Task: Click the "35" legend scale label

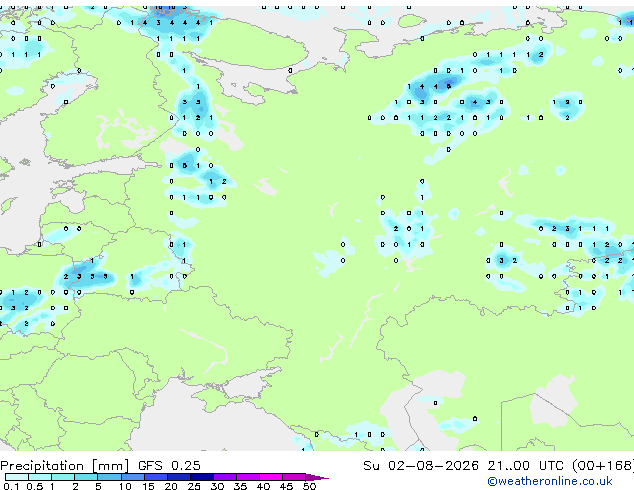Action: (x=240, y=486)
